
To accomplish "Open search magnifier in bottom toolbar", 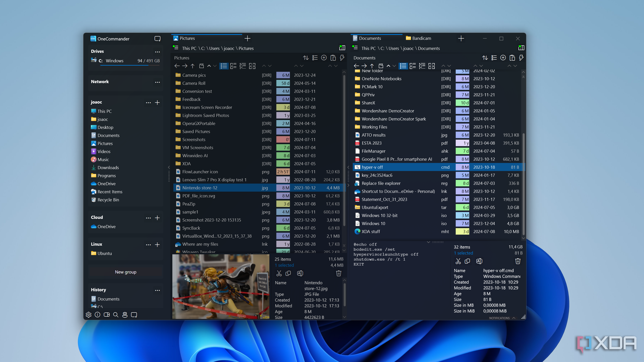I will pos(116,315).
